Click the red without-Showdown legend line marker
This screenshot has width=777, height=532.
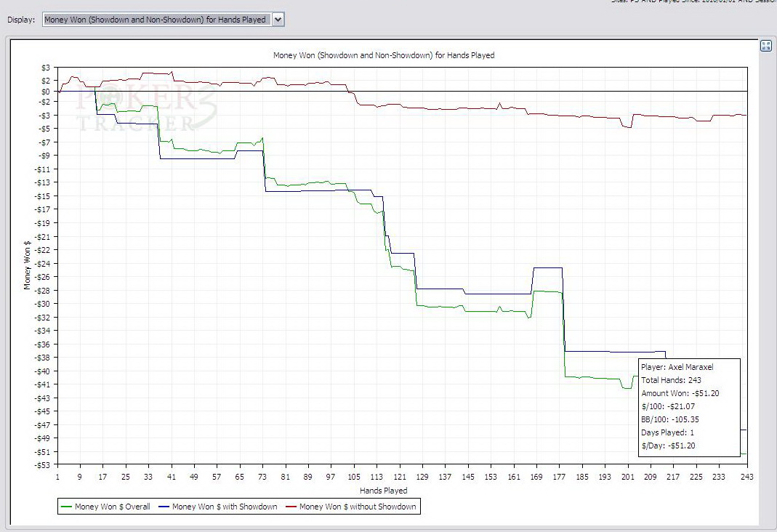[x=291, y=507]
